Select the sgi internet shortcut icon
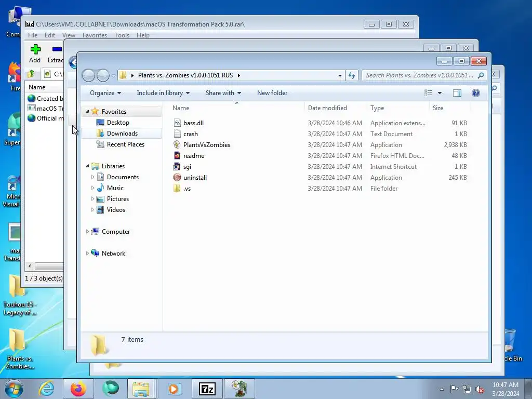 177,167
